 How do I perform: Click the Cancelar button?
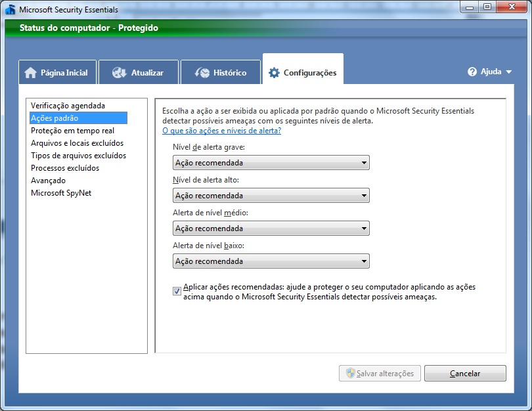465,374
